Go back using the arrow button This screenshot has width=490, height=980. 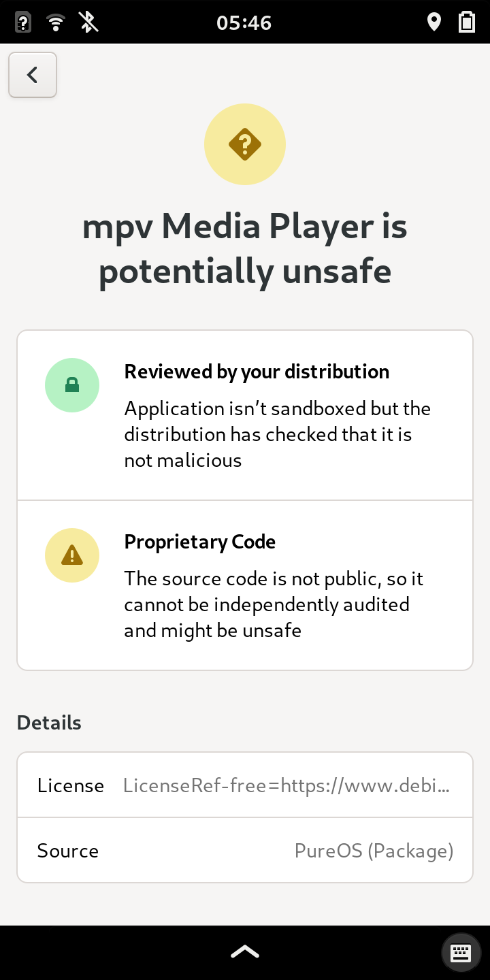click(33, 75)
